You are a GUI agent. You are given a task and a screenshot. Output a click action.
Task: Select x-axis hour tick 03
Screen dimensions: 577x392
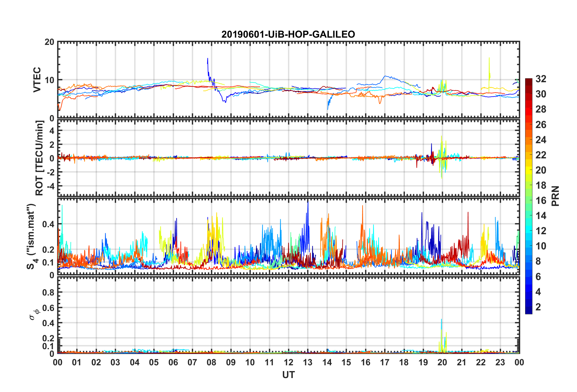(115, 362)
